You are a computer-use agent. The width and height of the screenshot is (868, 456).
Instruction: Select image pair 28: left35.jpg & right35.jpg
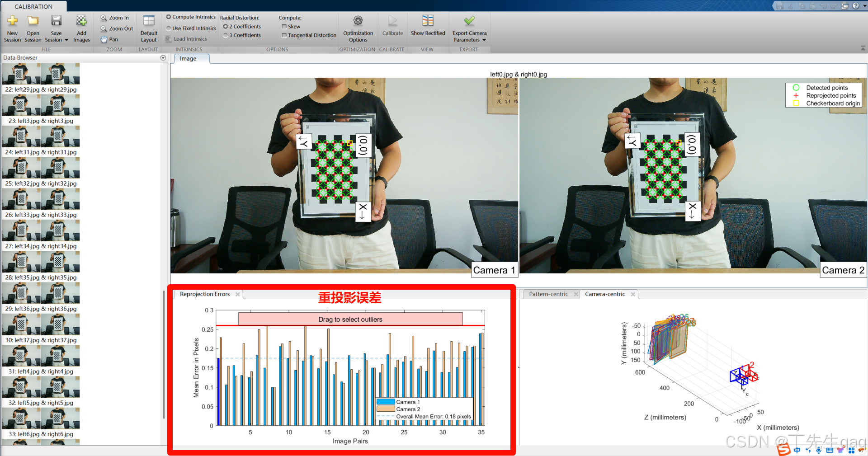41,266
